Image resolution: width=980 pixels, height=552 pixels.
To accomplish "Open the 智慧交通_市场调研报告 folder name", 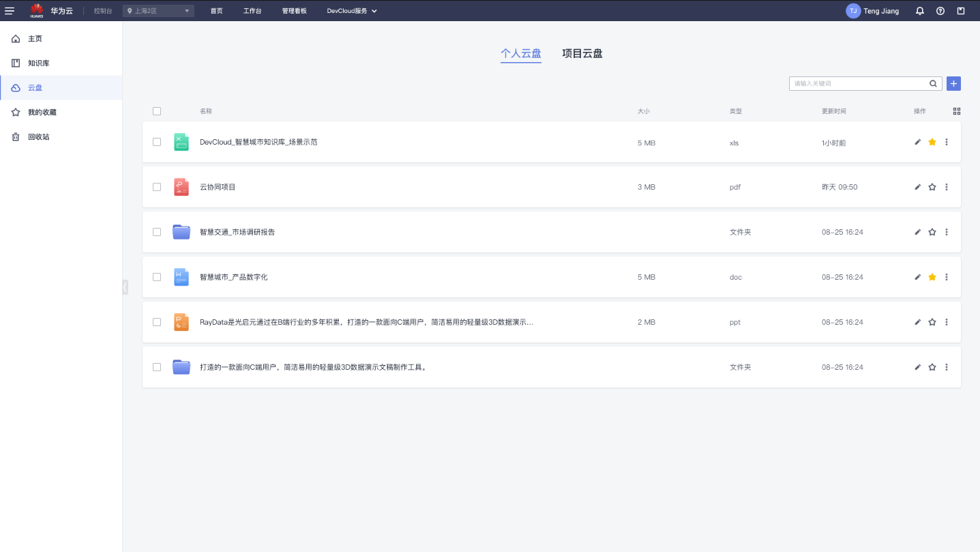I will pos(237,232).
